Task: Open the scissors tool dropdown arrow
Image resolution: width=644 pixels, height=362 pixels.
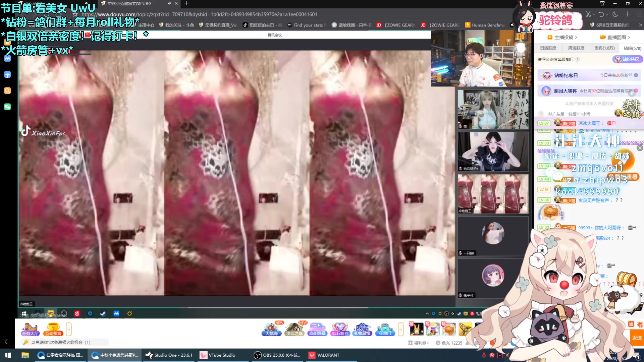Action: pyautogui.click(x=594, y=14)
